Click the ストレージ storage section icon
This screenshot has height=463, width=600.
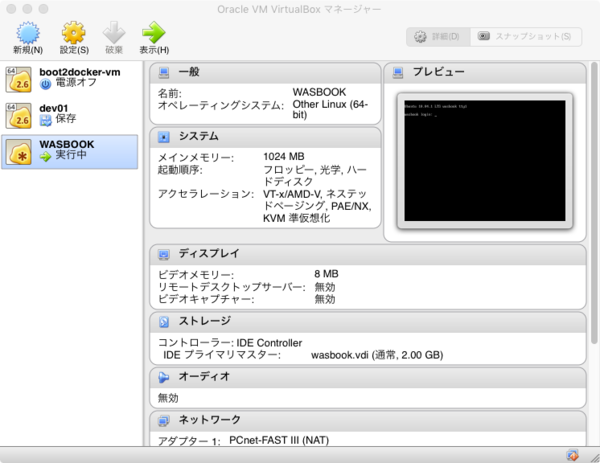pos(164,322)
